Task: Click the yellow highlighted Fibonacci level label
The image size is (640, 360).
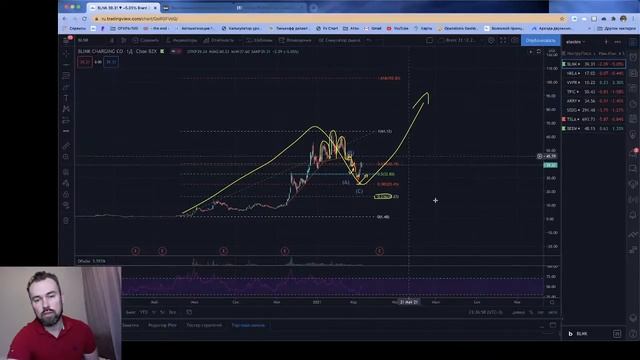Action: pyautogui.click(x=383, y=197)
